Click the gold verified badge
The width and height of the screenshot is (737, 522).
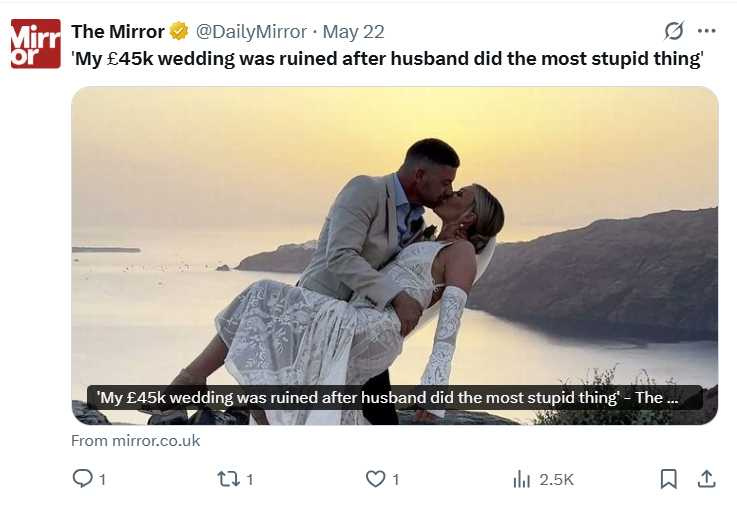[179, 31]
